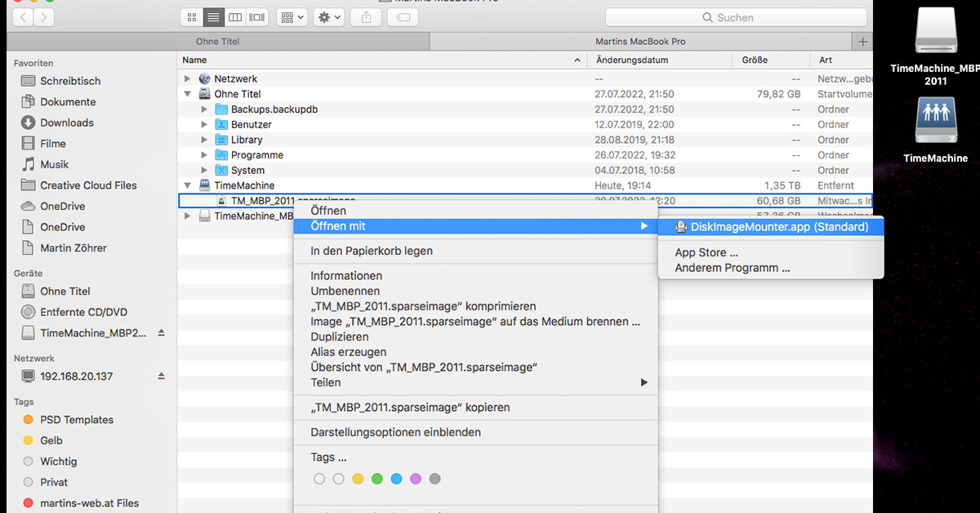Choose Öffnen in context menu
This screenshot has width=980, height=513.
coord(476,211)
